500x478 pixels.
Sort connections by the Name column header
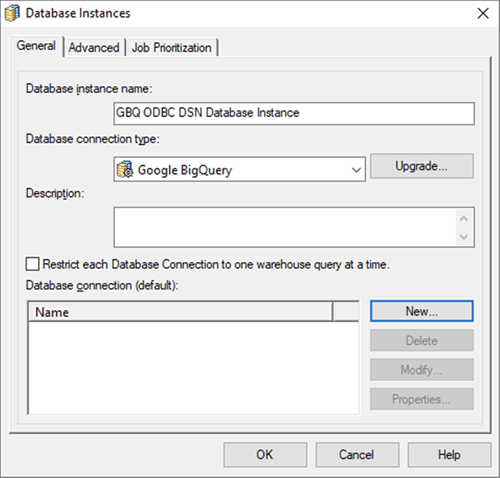coord(181,312)
